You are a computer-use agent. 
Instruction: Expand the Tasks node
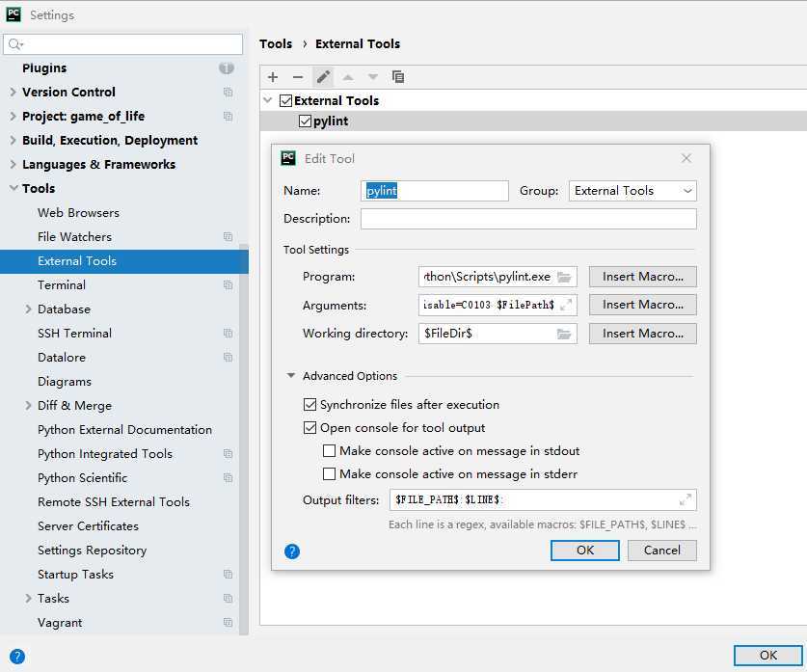pos(28,599)
